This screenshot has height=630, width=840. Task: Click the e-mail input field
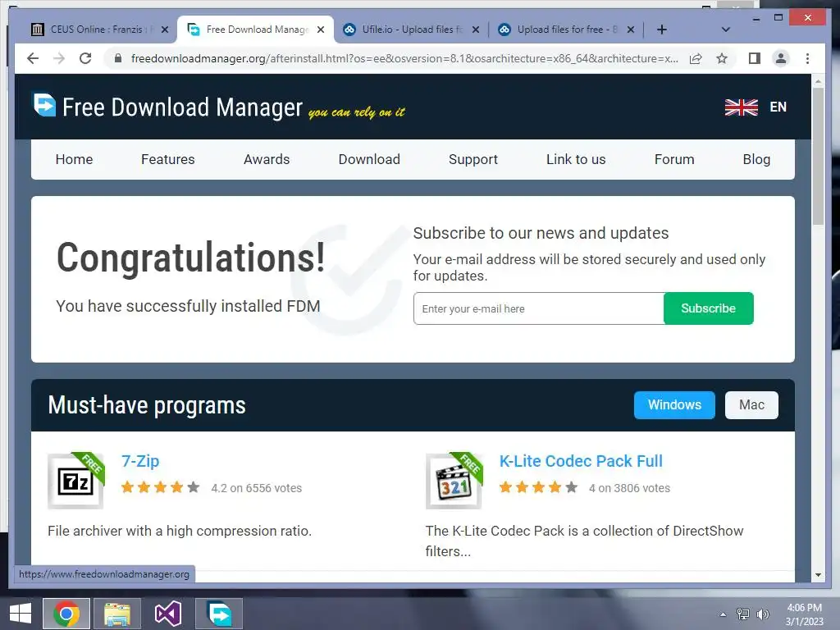click(538, 308)
